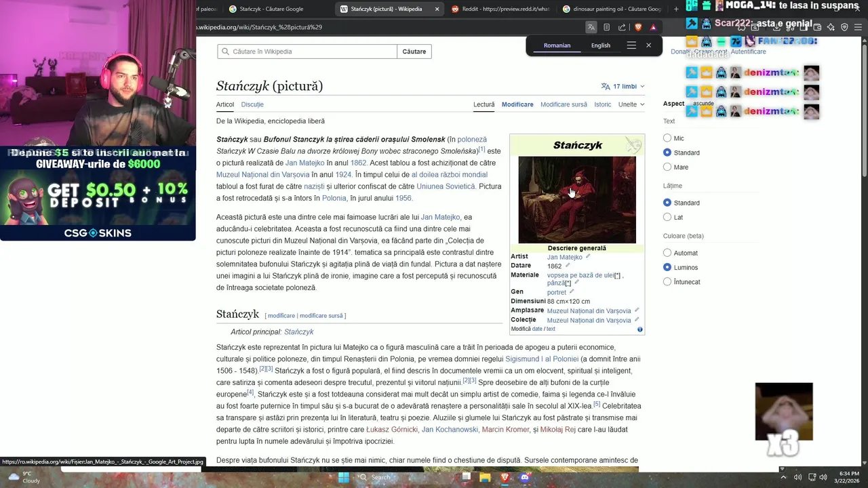Open Brave VPN shield toolbar icon

pos(844,27)
